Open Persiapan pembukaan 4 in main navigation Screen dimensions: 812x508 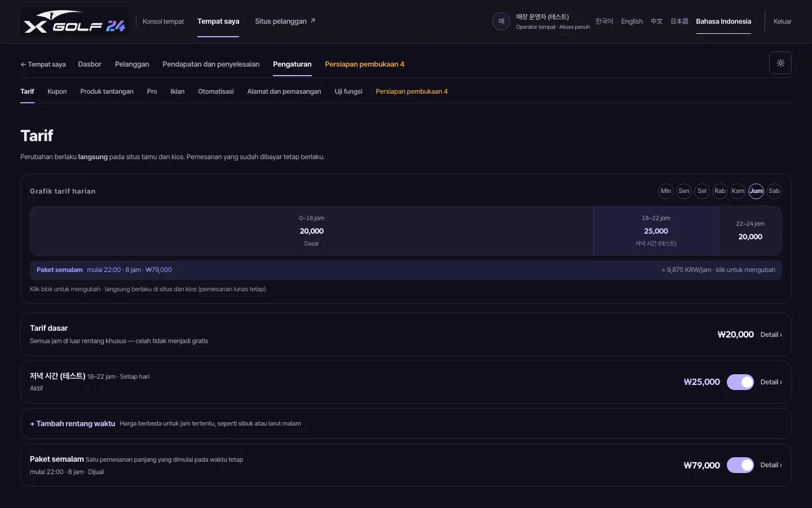click(364, 64)
